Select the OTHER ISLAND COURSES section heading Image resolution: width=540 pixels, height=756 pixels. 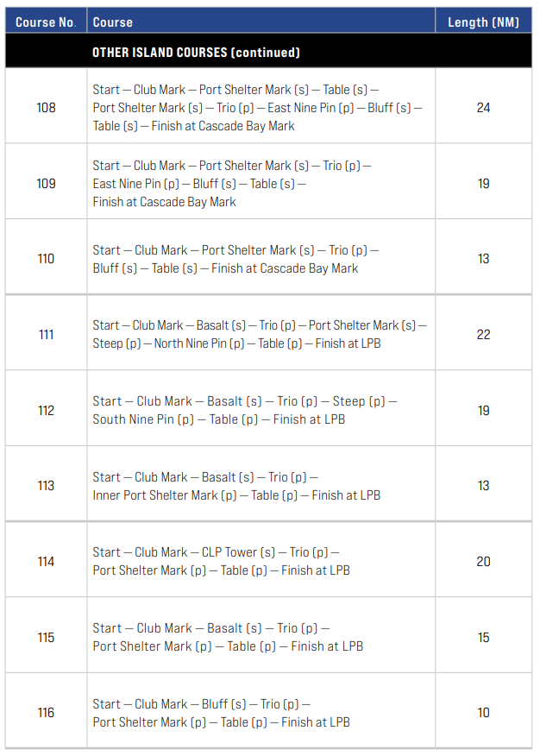coord(196,52)
